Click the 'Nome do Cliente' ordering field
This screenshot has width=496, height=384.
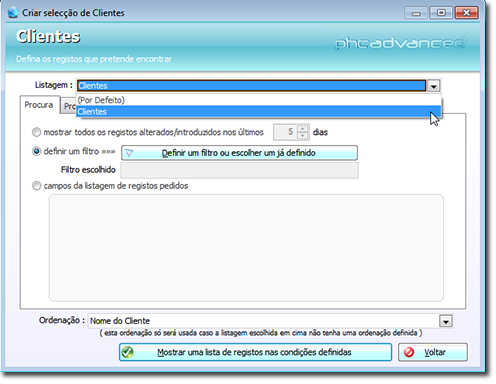pos(264,321)
